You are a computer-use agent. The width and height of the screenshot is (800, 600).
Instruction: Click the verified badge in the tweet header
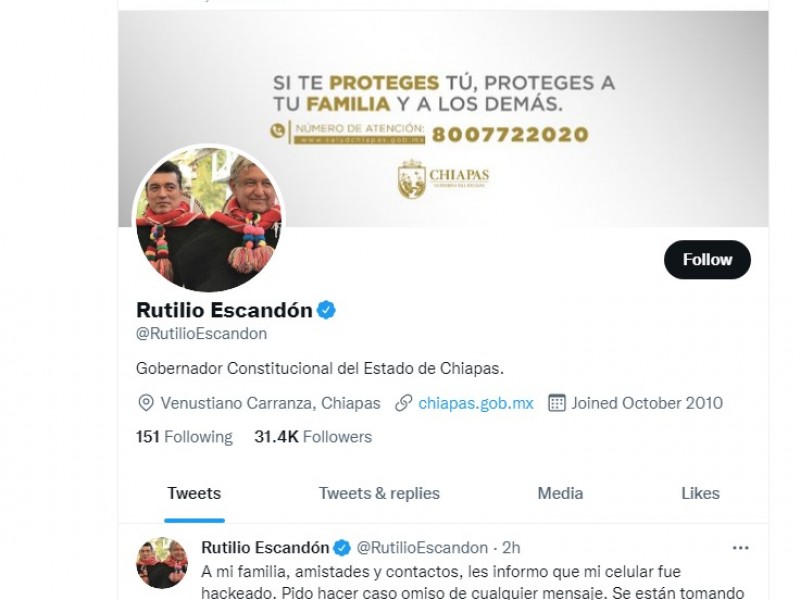pyautogui.click(x=342, y=548)
